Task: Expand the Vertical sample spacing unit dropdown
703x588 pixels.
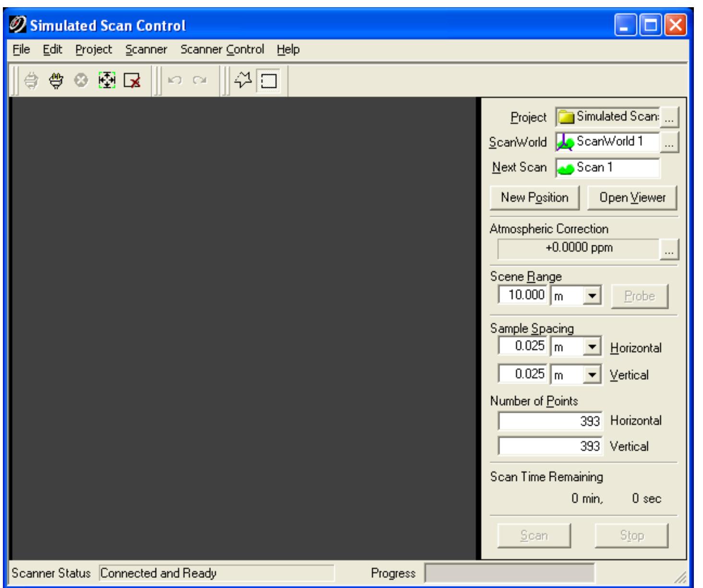Action: (x=592, y=374)
